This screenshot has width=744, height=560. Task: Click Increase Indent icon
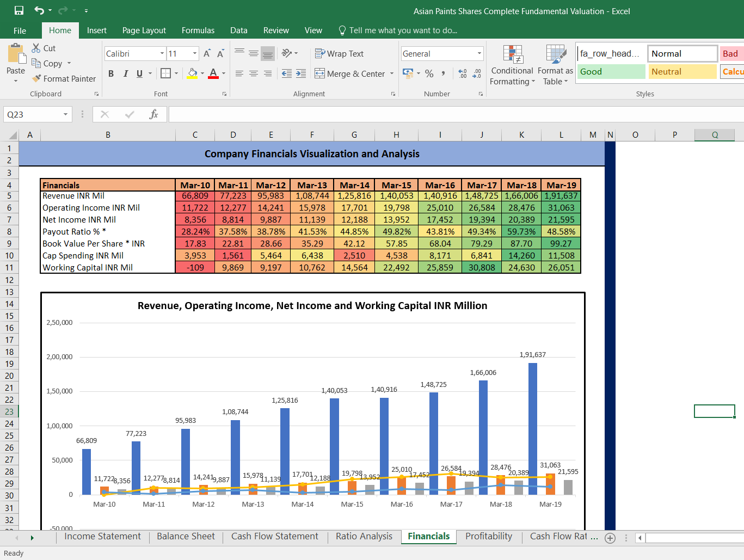tap(301, 73)
